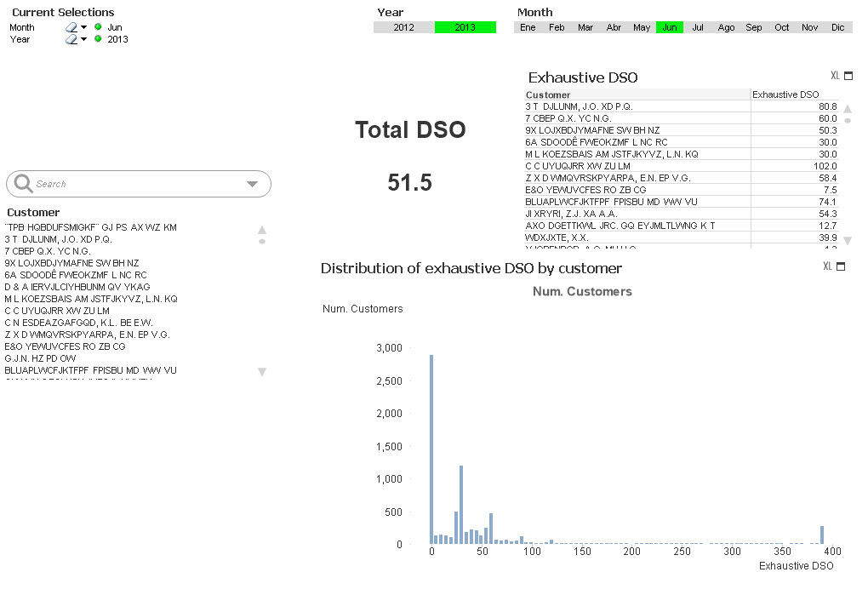Viewport: 868px width, 595px height.
Task: Maximize the distribution chart panel
Action: click(x=841, y=266)
